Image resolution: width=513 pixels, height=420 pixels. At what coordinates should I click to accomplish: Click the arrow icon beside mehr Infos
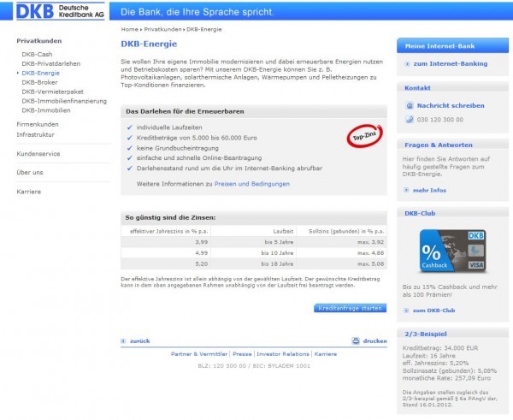406,190
